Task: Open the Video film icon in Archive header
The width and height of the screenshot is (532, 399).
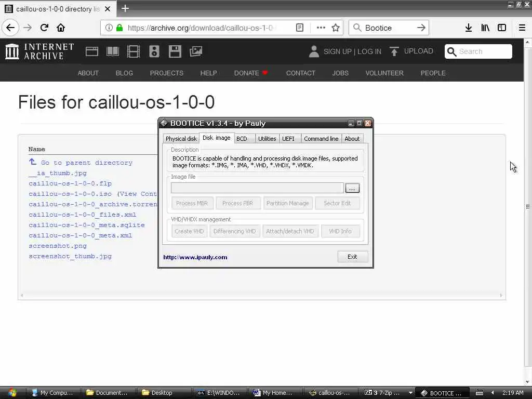Action: tap(134, 51)
